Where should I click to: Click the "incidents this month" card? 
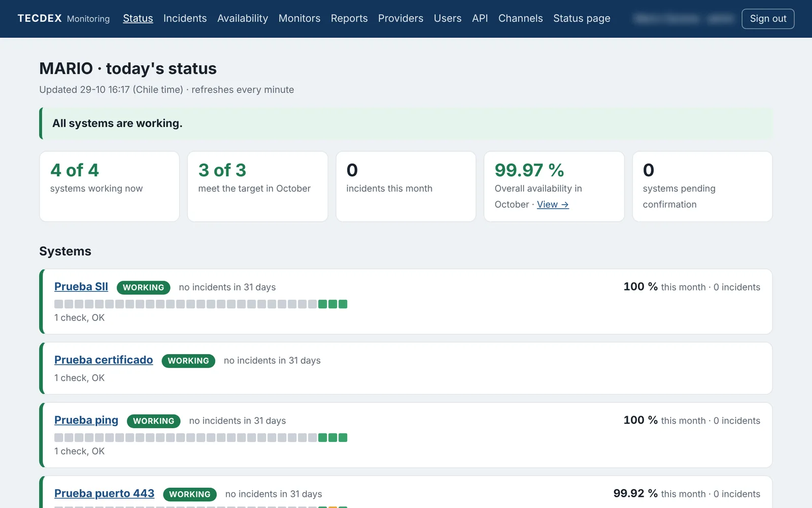[x=406, y=186]
